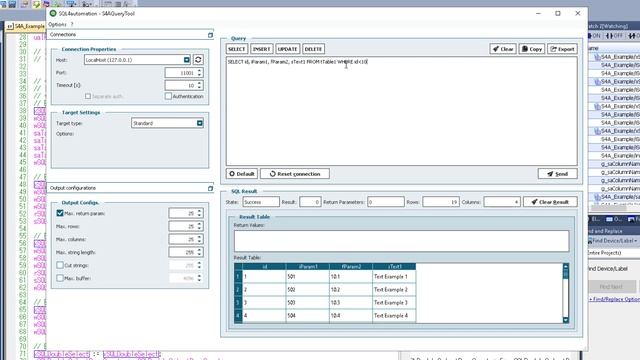Enable the Authentication checkbox
This screenshot has width=640, height=360.
(x=168, y=96)
